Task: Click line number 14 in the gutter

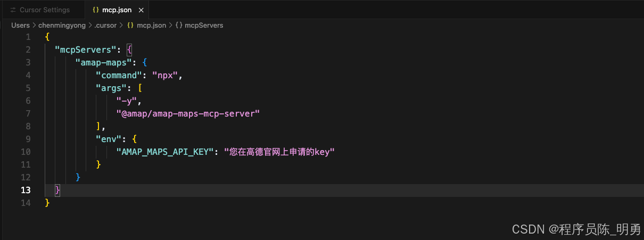Action: coord(26,203)
